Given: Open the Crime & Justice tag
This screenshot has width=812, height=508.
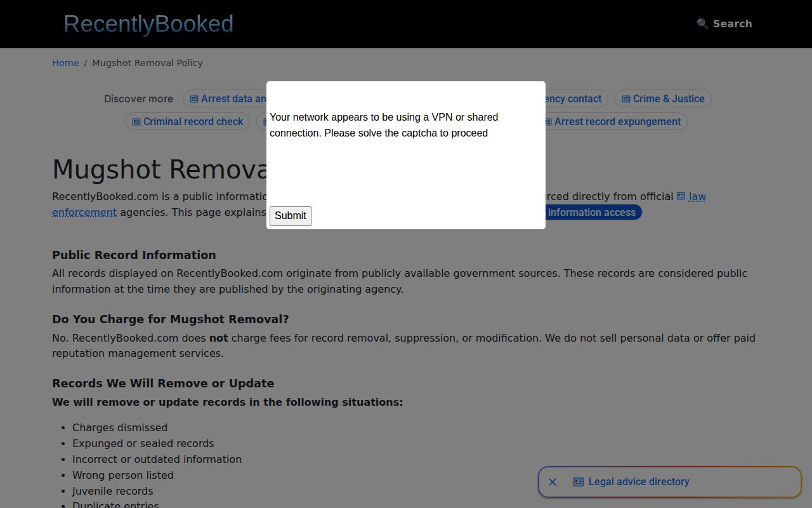Looking at the screenshot, I should tap(663, 98).
